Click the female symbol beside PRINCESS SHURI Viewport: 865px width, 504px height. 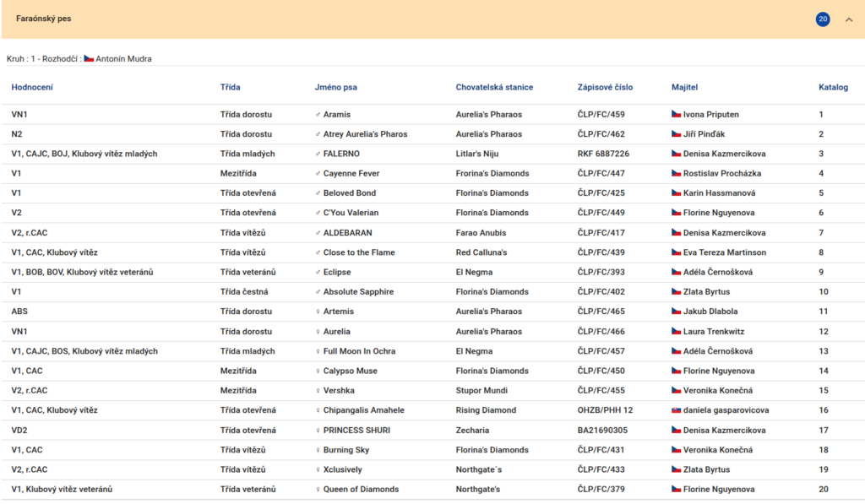pyautogui.click(x=318, y=431)
